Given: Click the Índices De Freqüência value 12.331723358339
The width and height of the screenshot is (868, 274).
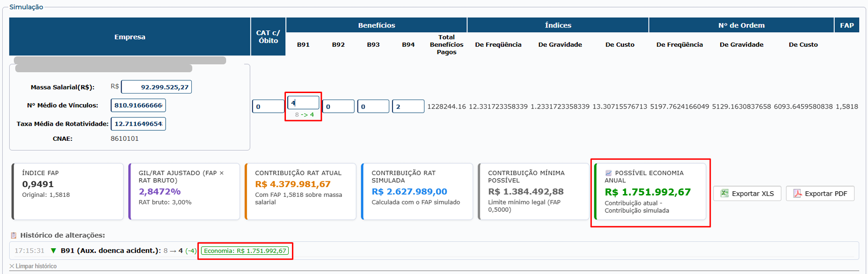Looking at the screenshot, I should click(498, 107).
